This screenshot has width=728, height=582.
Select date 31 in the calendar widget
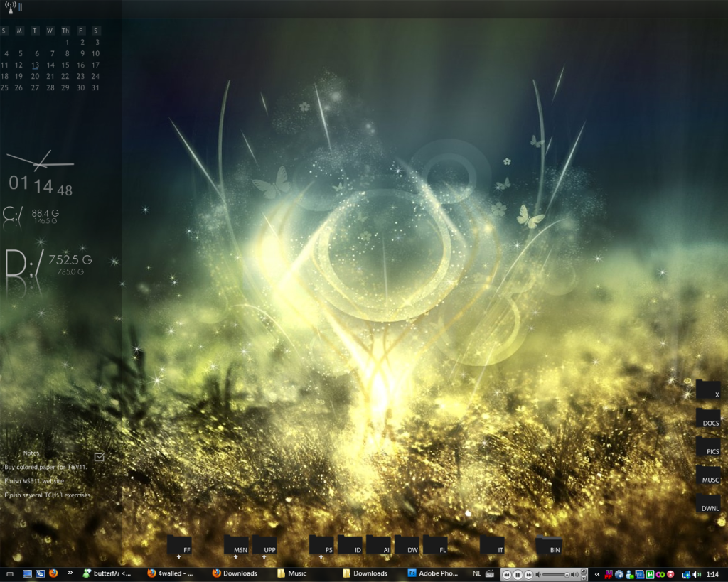[95, 87]
